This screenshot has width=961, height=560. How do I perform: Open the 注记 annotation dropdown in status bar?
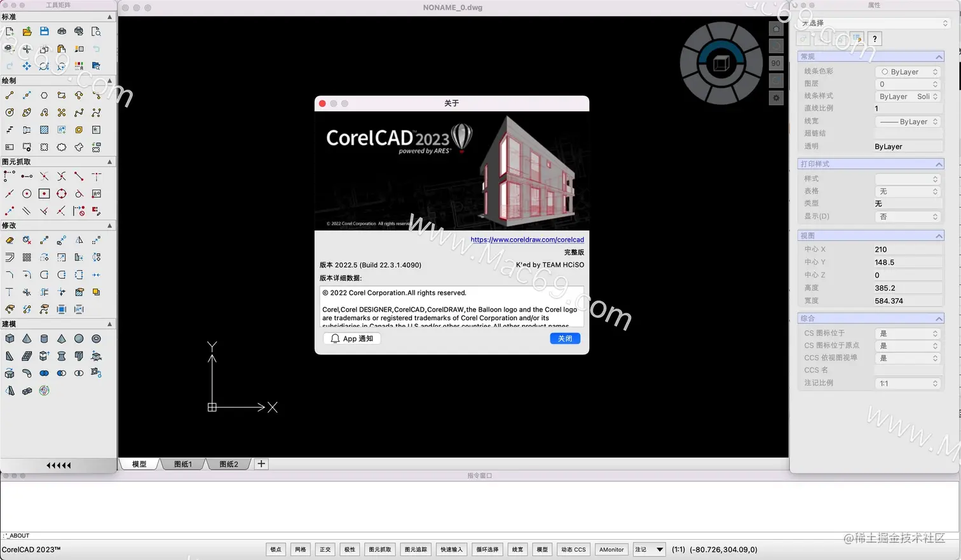coord(649,549)
